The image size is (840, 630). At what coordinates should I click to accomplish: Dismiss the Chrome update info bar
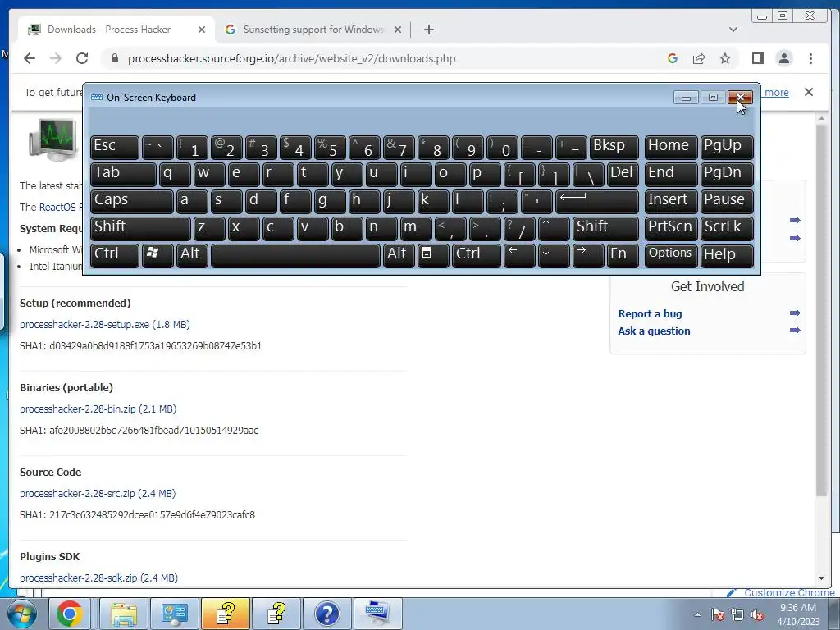[809, 92]
